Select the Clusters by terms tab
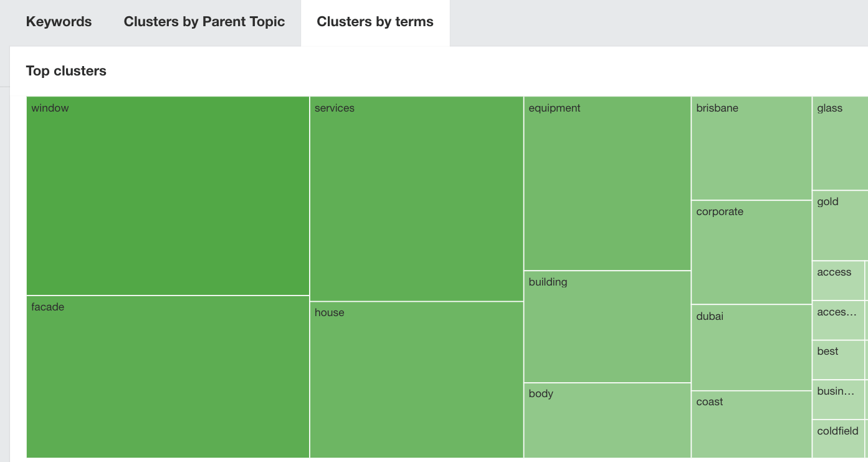868x462 pixels. coord(375,22)
